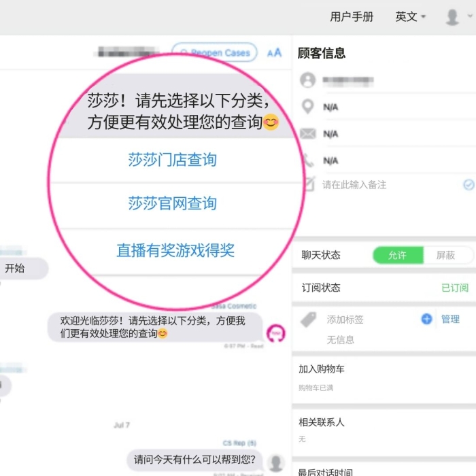Open the 英文 language dropdown
The image size is (476, 476).
point(411,17)
